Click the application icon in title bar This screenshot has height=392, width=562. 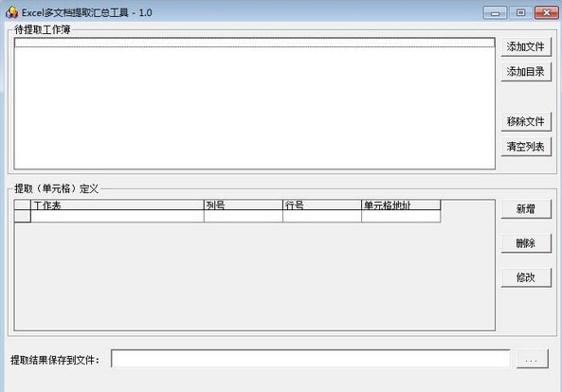(x=11, y=12)
